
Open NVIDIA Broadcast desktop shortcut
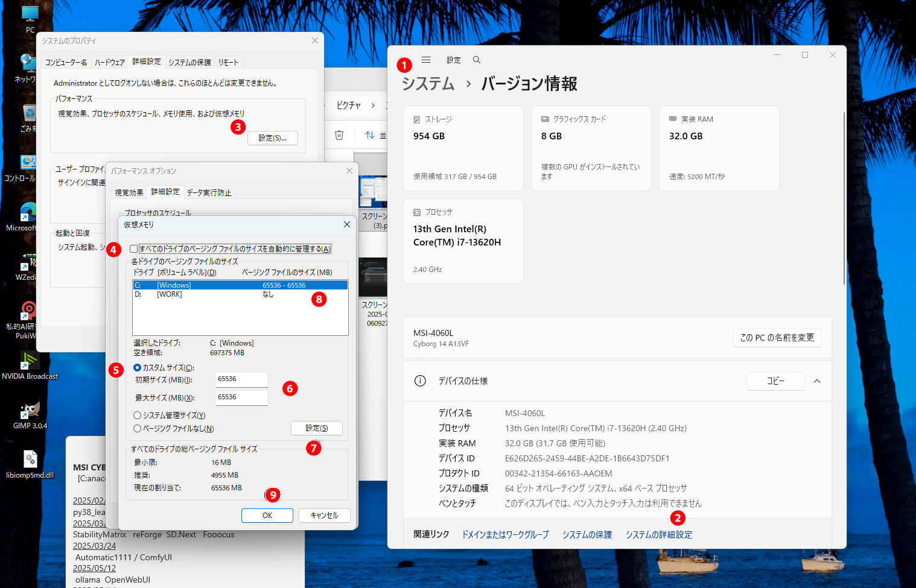pyautogui.click(x=30, y=363)
